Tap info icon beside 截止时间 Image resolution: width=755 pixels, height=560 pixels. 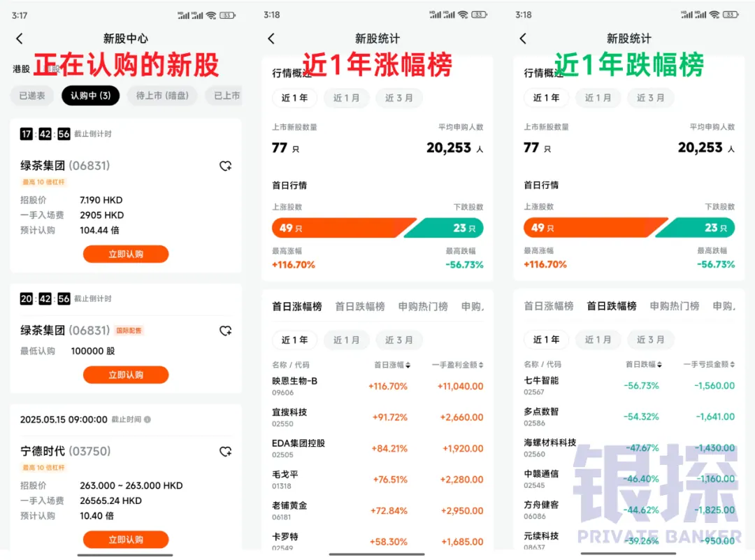pos(148,419)
